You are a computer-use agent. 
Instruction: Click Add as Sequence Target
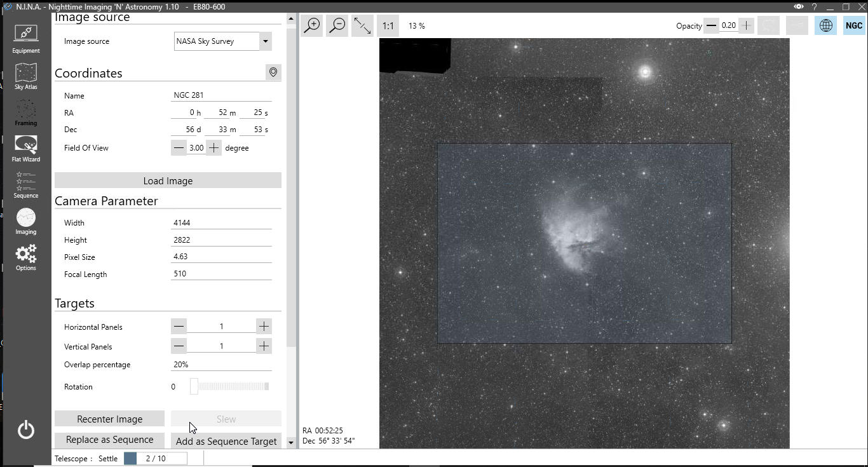[x=226, y=441]
